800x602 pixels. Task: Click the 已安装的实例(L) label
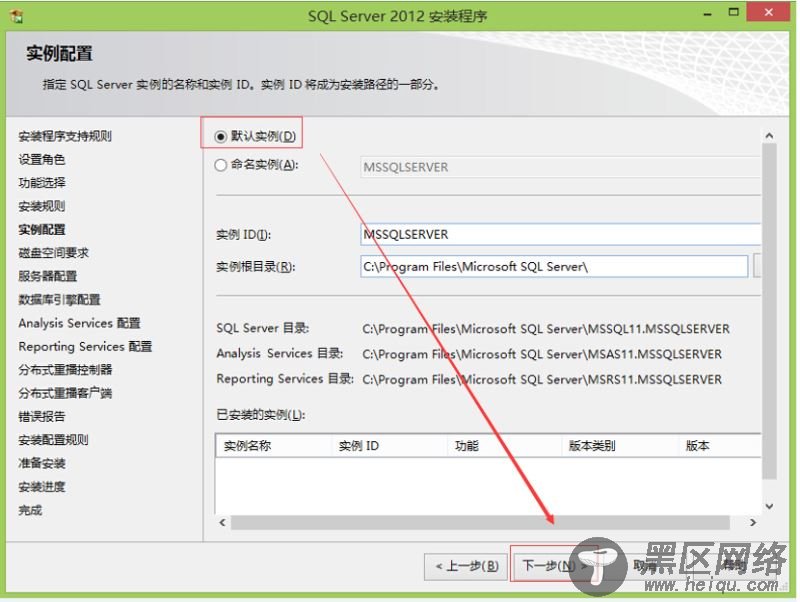[x=261, y=414]
